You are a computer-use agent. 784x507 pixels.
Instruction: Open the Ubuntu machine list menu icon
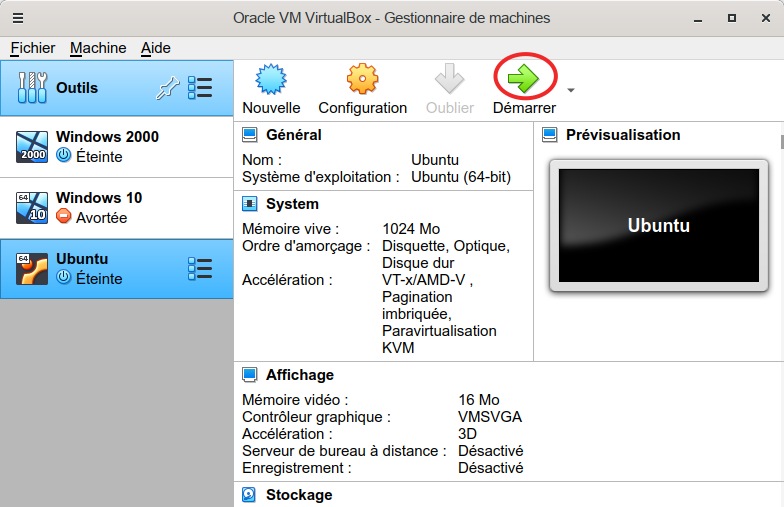200,269
